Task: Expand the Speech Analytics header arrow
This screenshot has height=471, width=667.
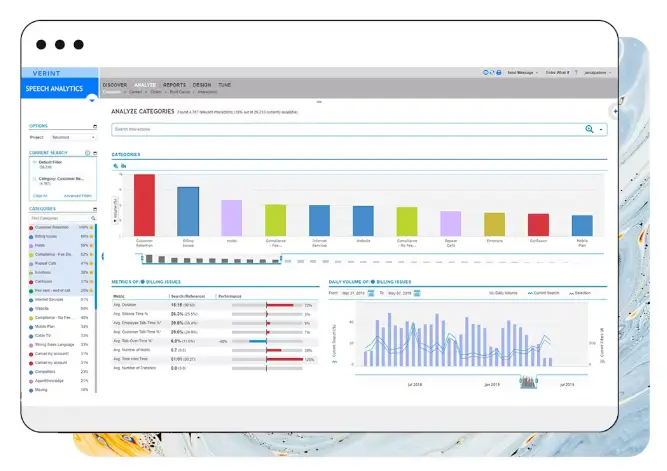Action: [x=91, y=100]
